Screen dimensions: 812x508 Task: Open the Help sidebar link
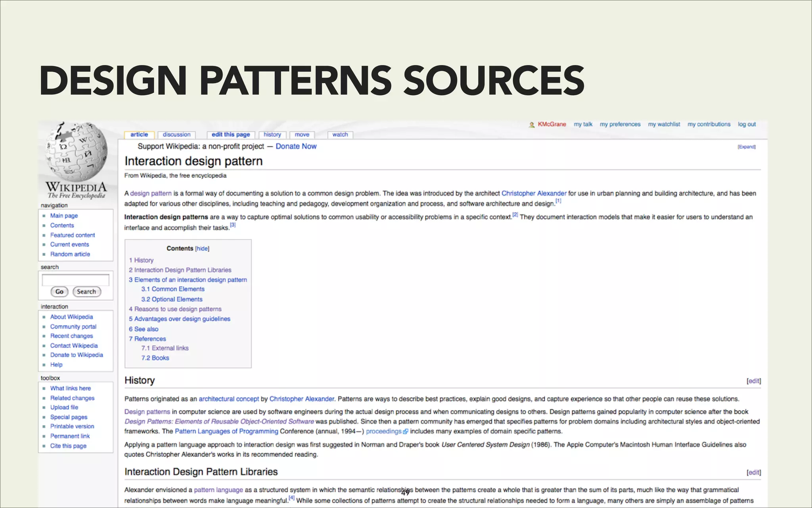[x=56, y=365]
